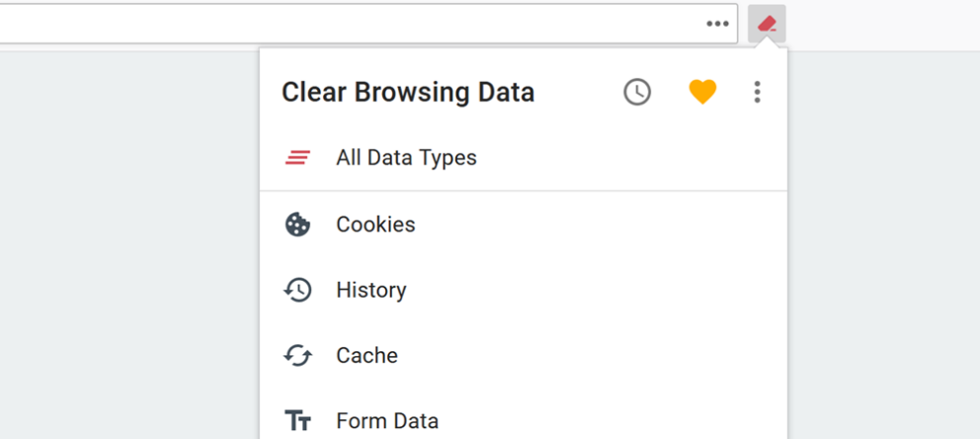
Task: Click the Clear Browsing Data heading
Action: click(407, 92)
